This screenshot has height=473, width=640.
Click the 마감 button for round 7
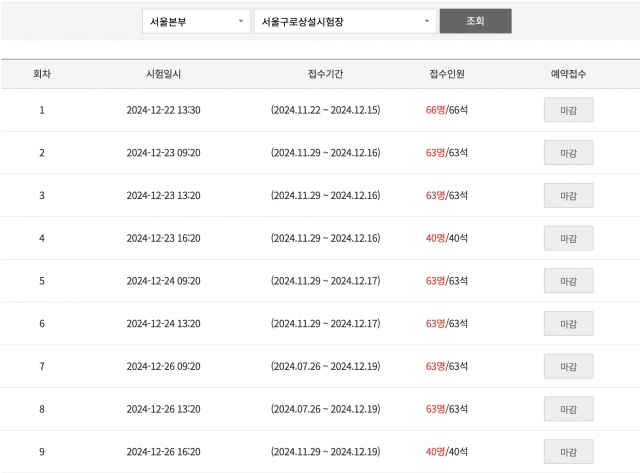pyautogui.click(x=569, y=366)
